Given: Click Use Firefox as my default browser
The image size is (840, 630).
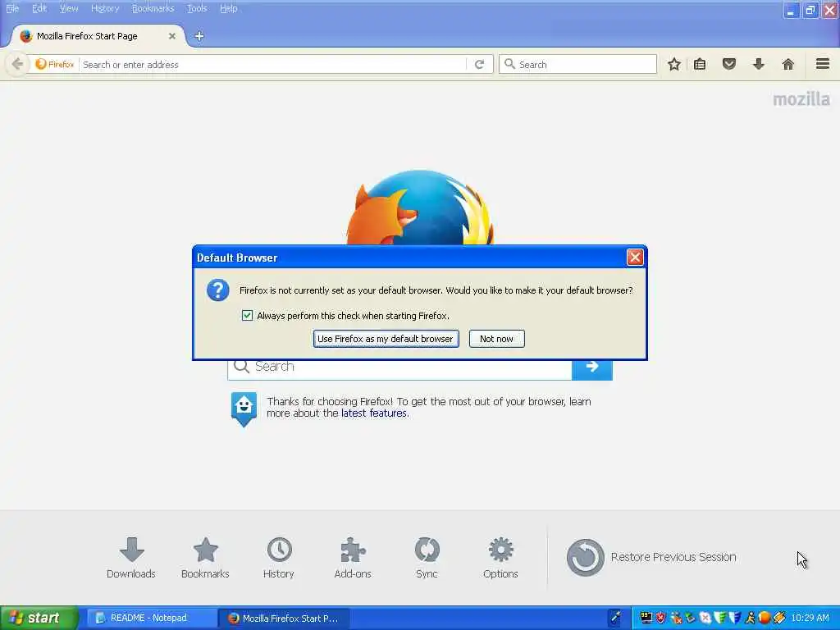Looking at the screenshot, I should (386, 339).
